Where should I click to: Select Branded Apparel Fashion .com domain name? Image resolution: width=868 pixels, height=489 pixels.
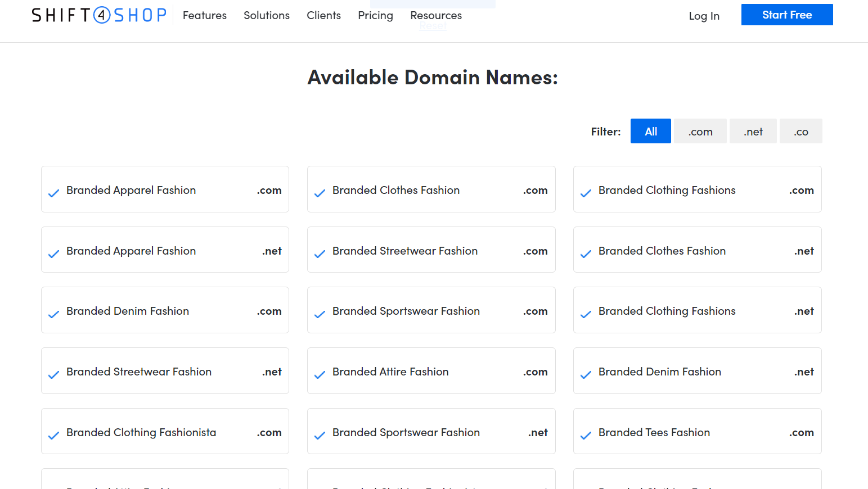tap(165, 189)
